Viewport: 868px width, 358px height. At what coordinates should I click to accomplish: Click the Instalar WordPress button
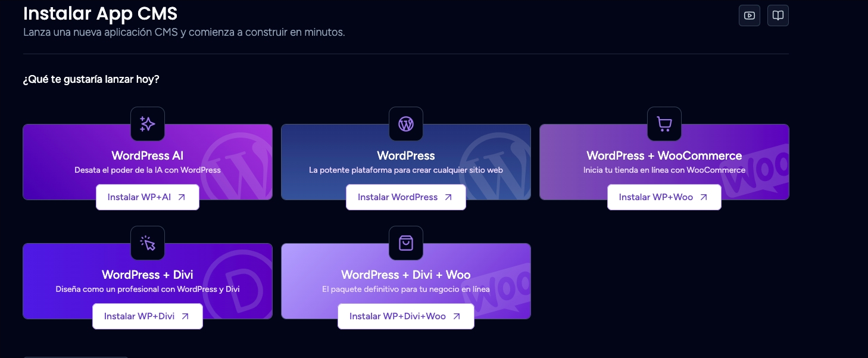(406, 197)
